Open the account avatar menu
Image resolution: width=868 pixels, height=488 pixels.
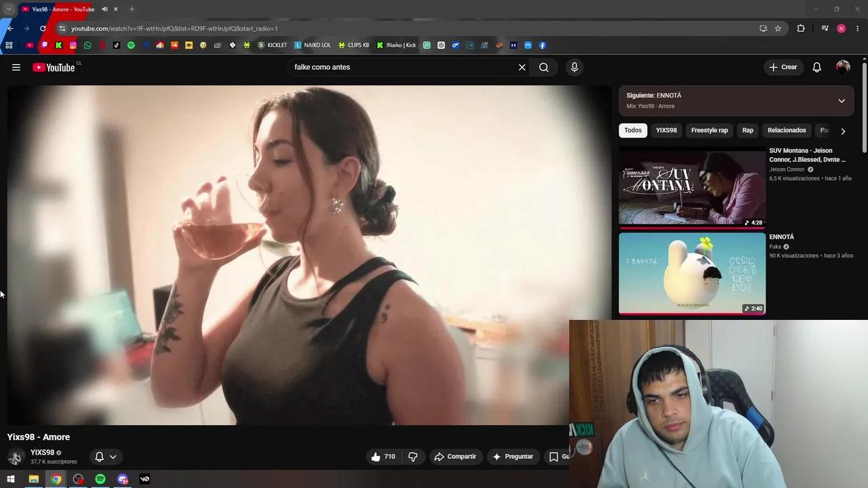(x=843, y=67)
